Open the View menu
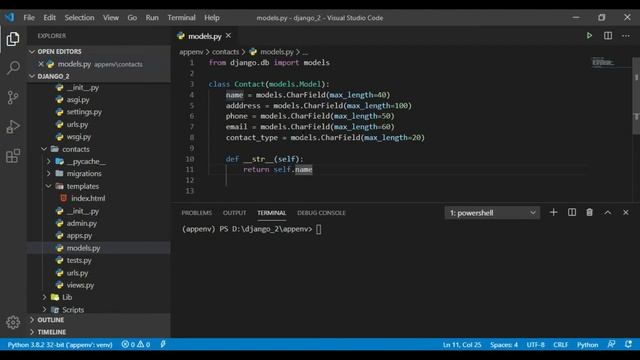Viewport: 640px width, 360px height. tap(111, 18)
